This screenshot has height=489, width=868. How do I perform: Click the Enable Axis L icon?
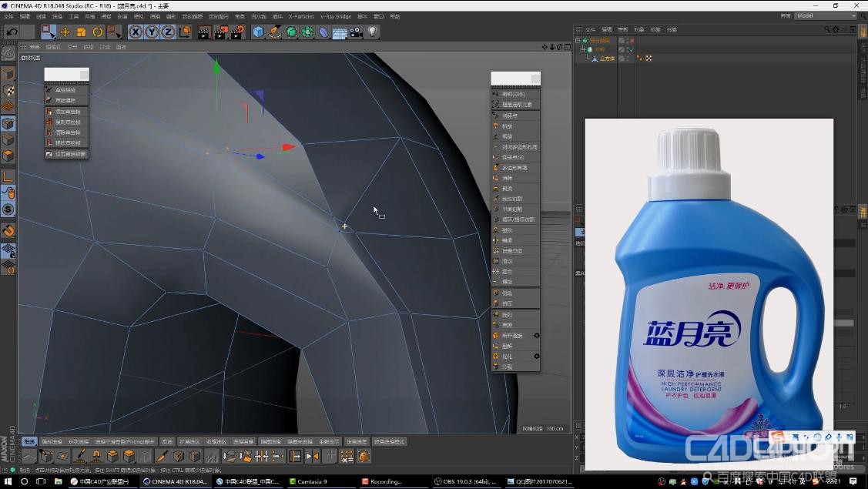[8, 176]
